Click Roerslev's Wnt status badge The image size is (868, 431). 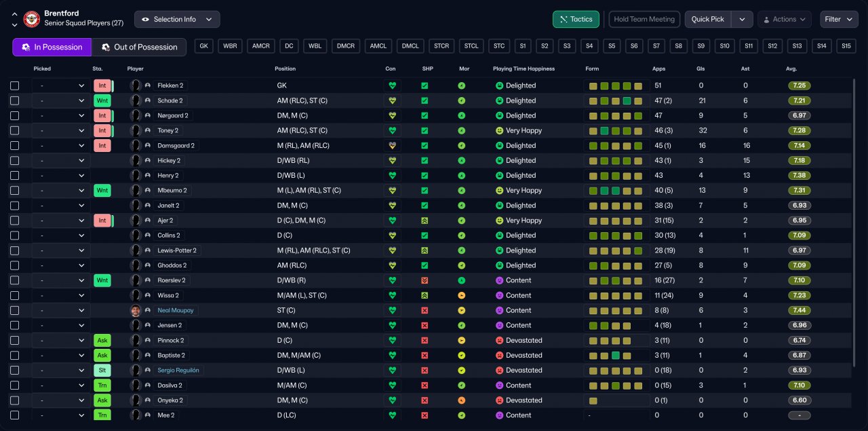(102, 280)
